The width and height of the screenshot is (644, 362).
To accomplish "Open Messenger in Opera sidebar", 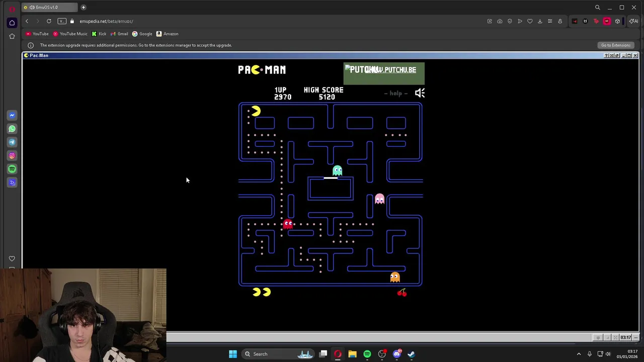I will click(12, 115).
